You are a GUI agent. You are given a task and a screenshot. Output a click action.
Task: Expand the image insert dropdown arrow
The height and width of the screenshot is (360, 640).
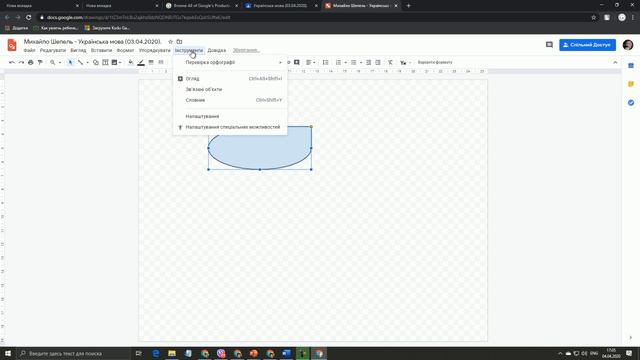pos(120,62)
